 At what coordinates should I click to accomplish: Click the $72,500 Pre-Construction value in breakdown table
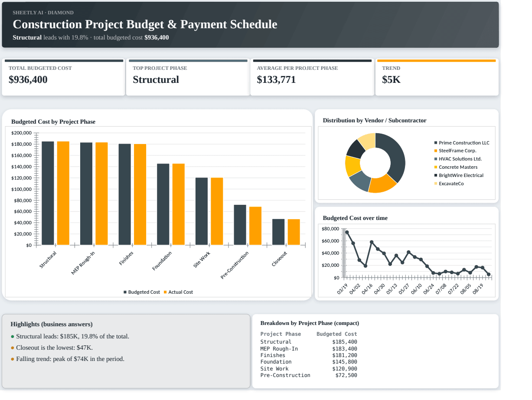(346, 375)
